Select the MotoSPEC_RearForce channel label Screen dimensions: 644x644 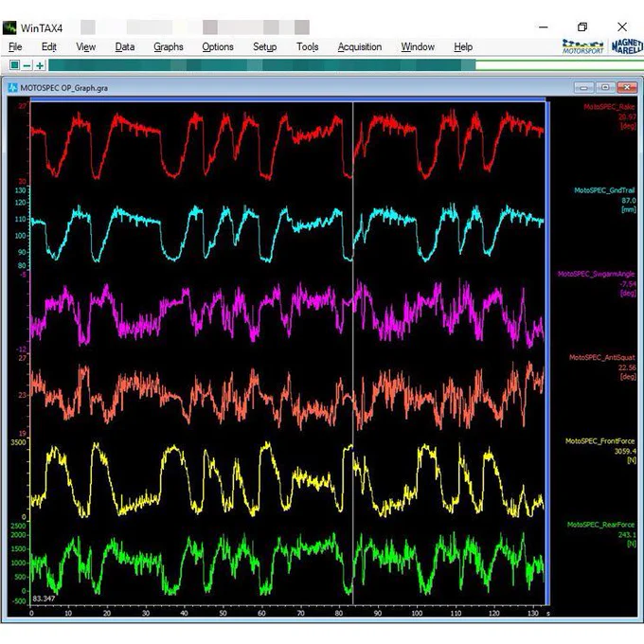[x=600, y=525]
